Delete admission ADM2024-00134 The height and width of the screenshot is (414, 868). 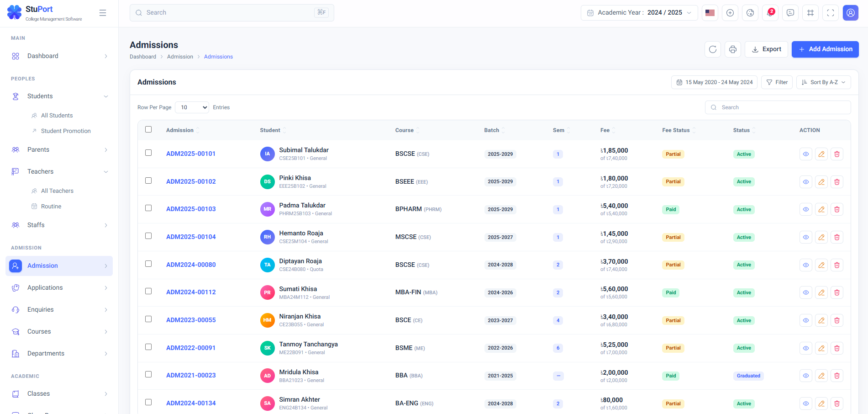click(837, 403)
